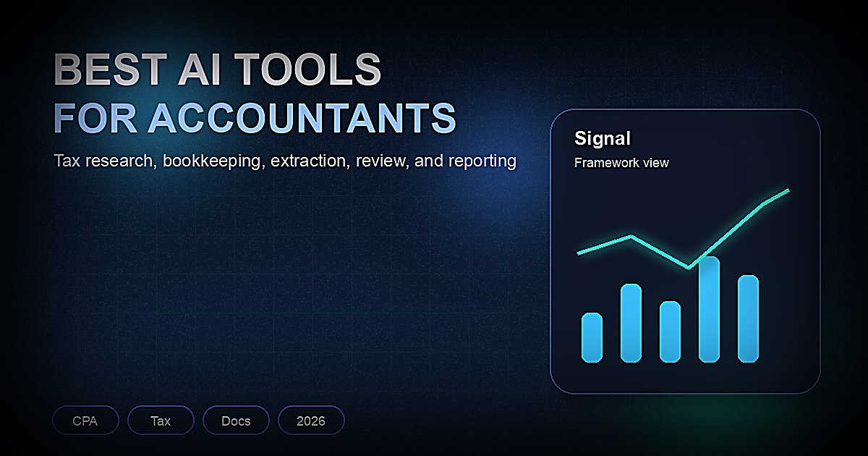Click the first blue bar in the Signal chart
868x456 pixels.
(x=591, y=337)
